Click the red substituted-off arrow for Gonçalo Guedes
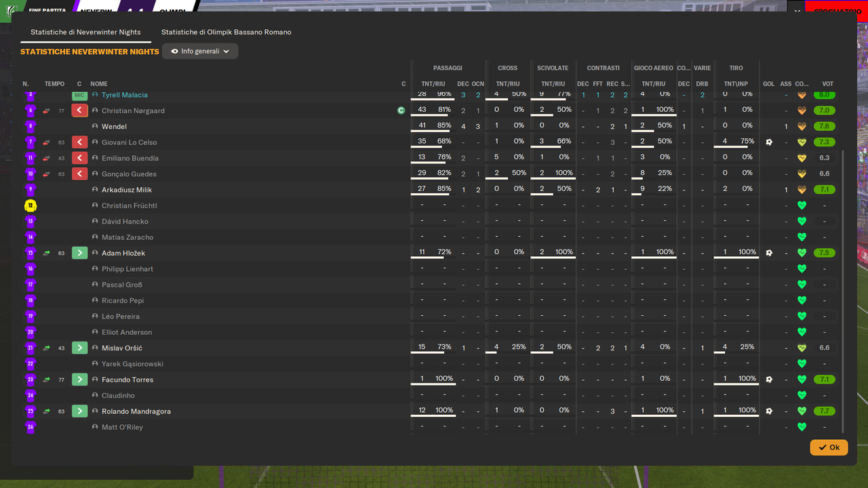868x488 pixels. (79, 174)
